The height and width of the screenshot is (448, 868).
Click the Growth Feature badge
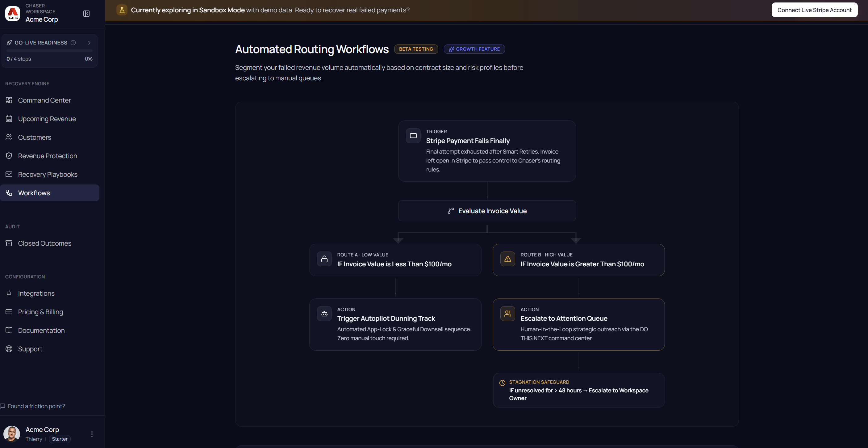(474, 49)
